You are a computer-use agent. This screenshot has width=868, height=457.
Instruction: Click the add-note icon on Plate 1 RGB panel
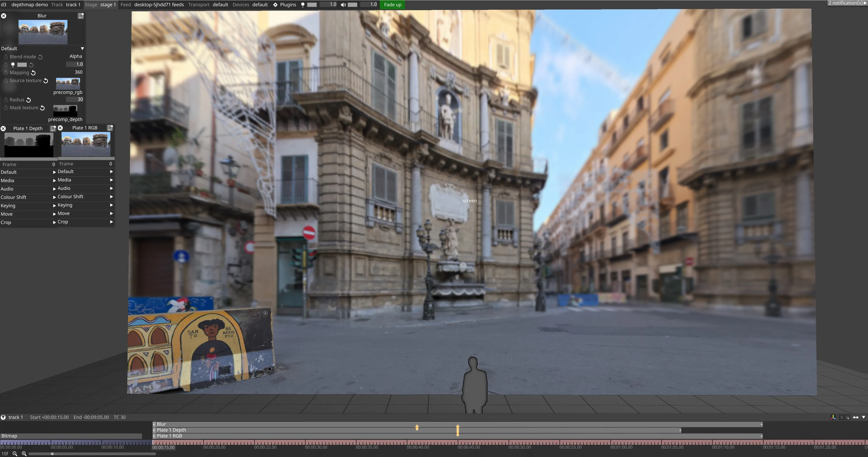(x=110, y=128)
